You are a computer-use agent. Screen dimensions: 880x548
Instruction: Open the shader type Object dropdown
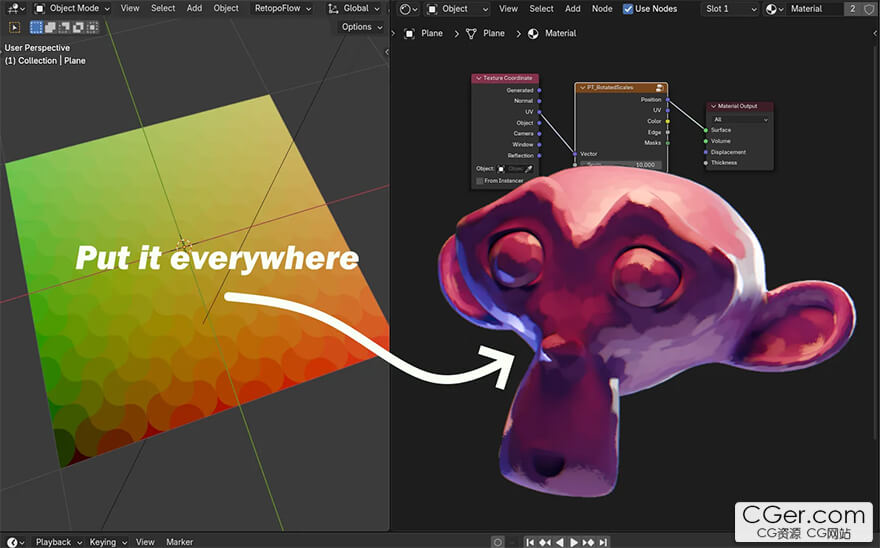pyautogui.click(x=456, y=9)
